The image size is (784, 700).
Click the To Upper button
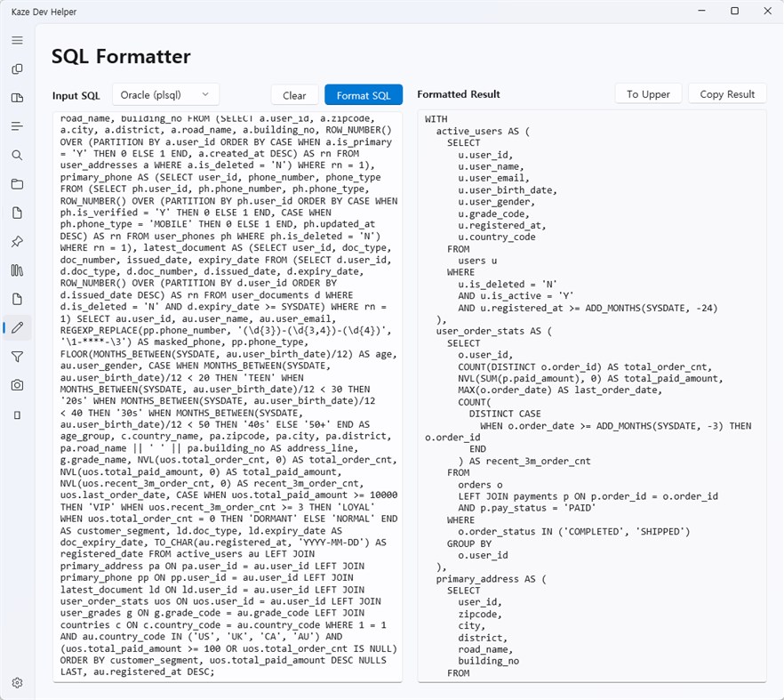[x=648, y=94]
